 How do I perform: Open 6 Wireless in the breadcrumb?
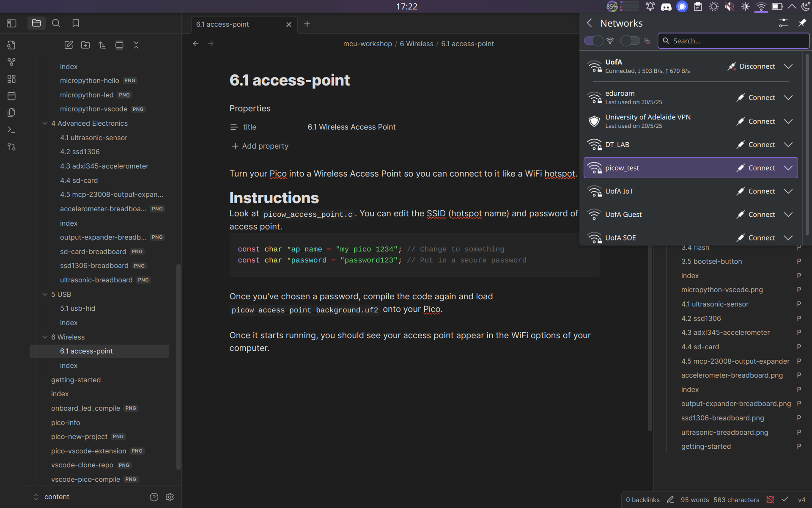coord(417,44)
